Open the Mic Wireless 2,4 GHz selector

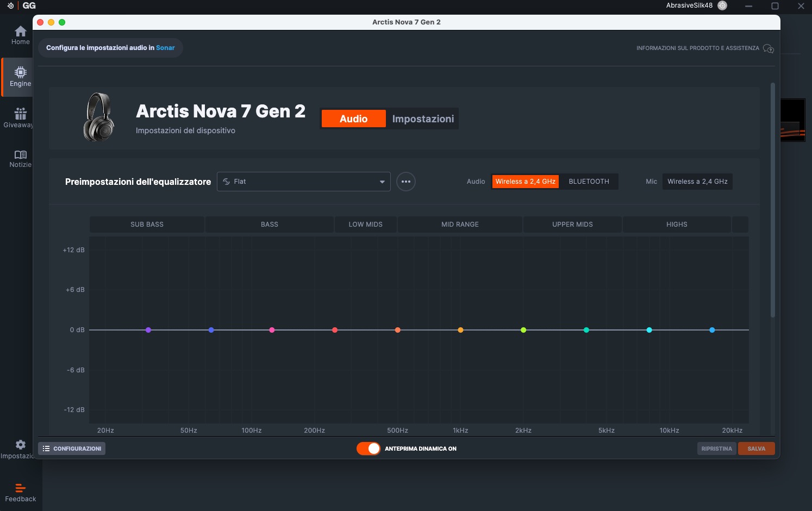tap(697, 182)
